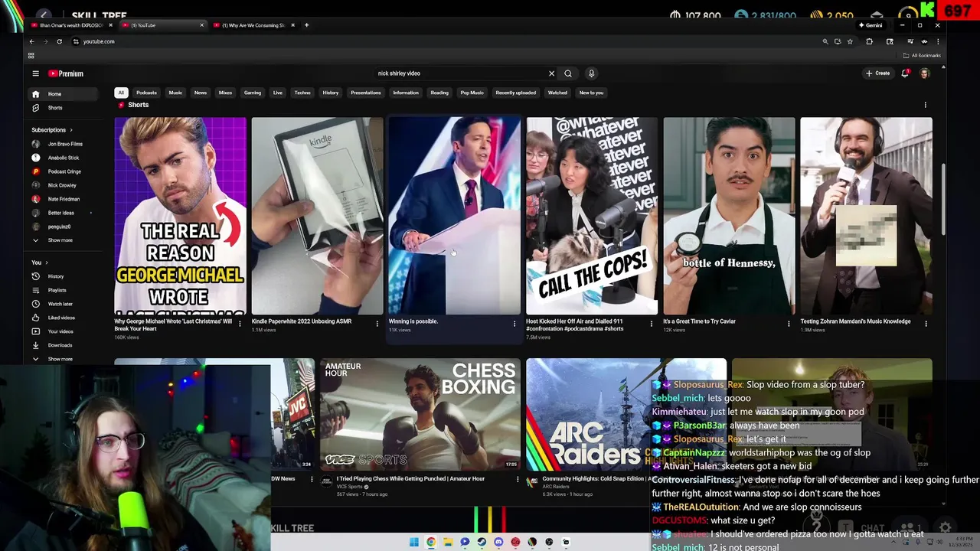
Task: Open Jon Bravo Films subscription
Action: point(65,144)
